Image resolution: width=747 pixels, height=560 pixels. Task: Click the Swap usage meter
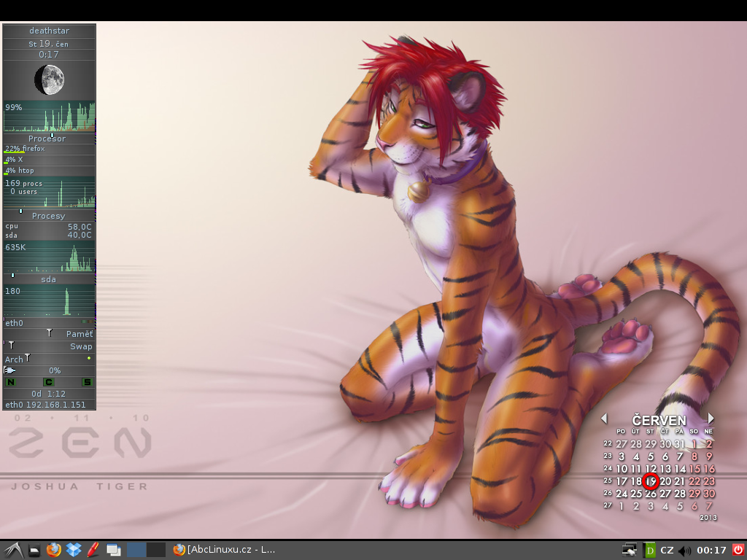49,346
